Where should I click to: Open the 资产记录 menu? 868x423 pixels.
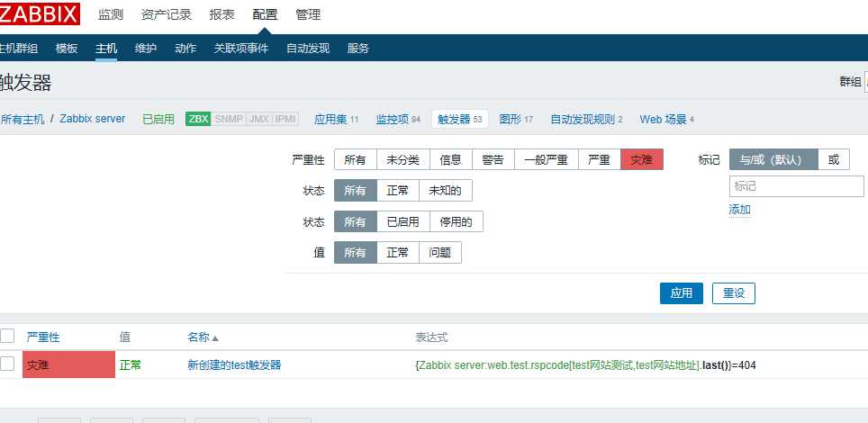(x=166, y=15)
